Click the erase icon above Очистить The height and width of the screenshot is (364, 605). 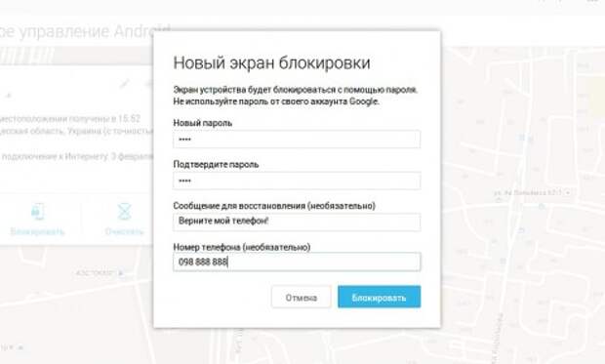pos(124,211)
